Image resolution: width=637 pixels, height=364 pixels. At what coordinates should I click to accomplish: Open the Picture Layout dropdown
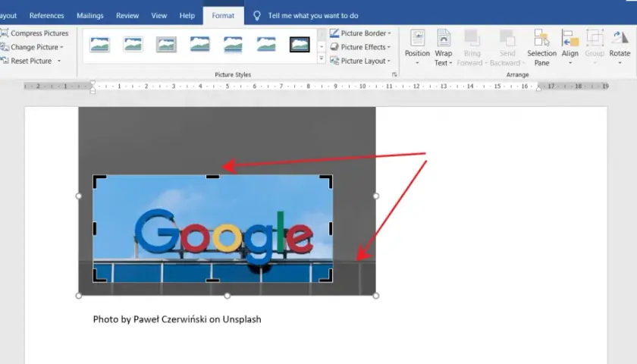click(360, 61)
